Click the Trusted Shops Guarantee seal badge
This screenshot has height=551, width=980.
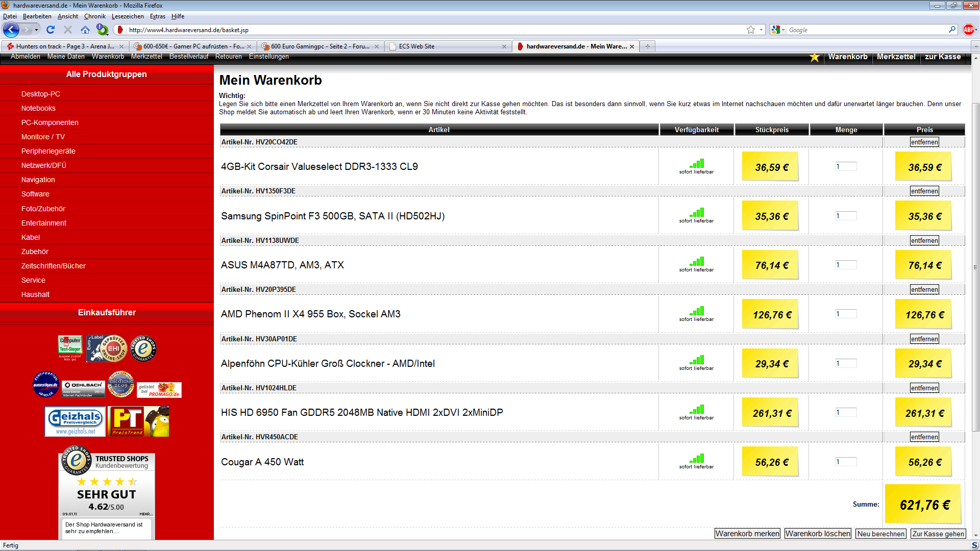(143, 348)
